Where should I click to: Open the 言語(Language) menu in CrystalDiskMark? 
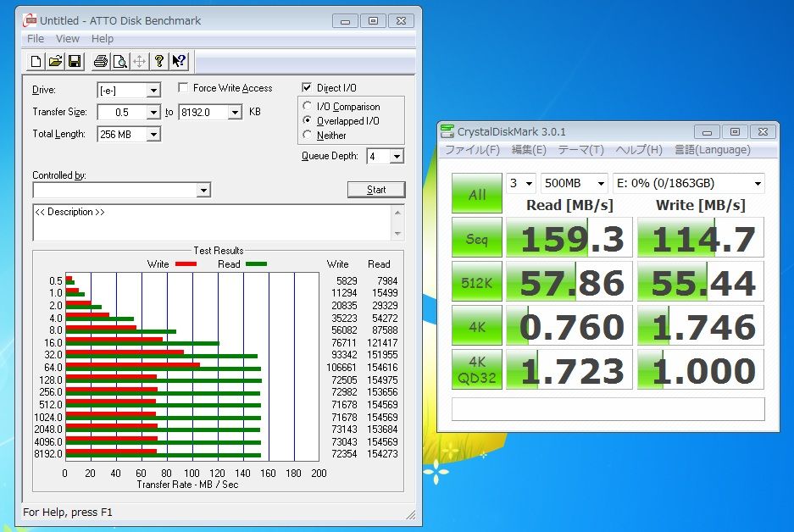click(712, 150)
